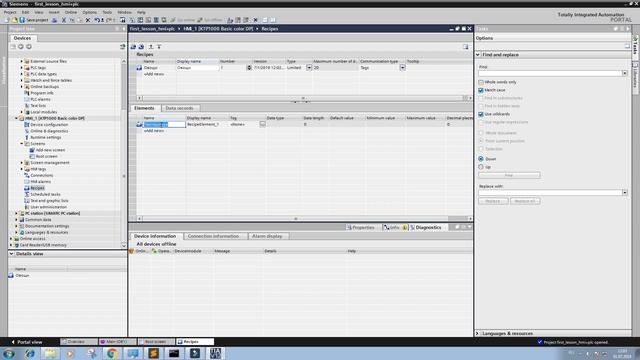Uncheck the Match case checkbox
This screenshot has width=640, height=360.
tap(481, 90)
